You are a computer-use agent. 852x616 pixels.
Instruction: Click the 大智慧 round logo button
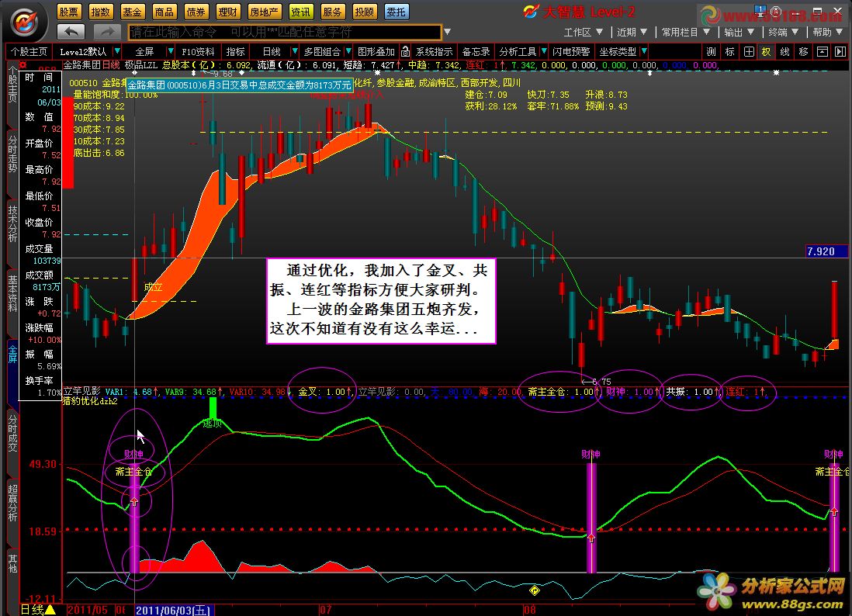(25, 22)
